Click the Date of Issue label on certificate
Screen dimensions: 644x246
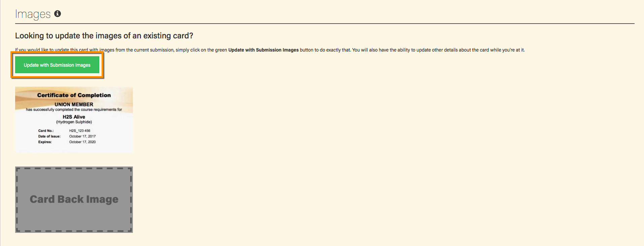pyautogui.click(x=49, y=136)
